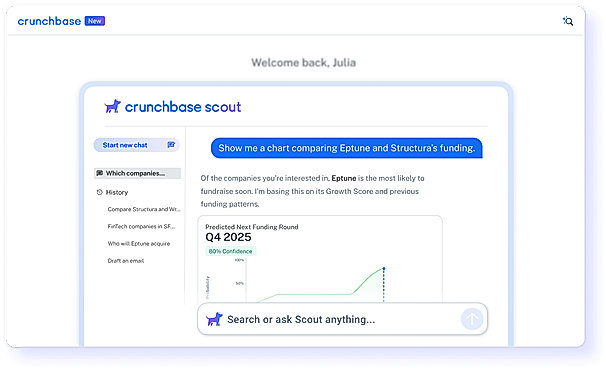Screen dimensions: 606x368
Task: Start a new chat
Action: tap(137, 145)
